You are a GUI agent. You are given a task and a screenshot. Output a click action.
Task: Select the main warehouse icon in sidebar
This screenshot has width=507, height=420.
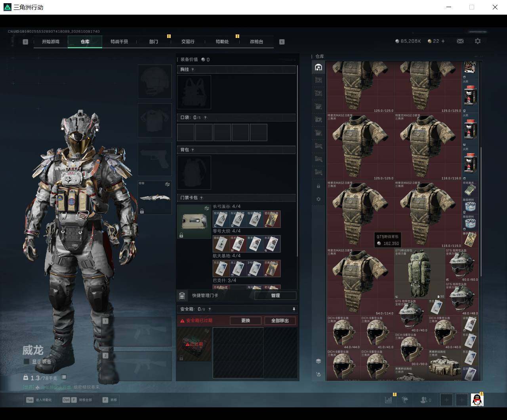tap(318, 67)
